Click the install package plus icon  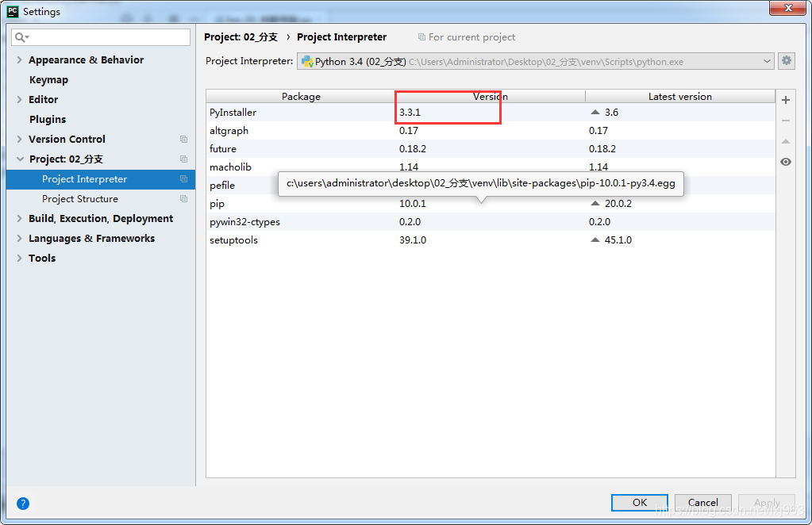[x=786, y=100]
